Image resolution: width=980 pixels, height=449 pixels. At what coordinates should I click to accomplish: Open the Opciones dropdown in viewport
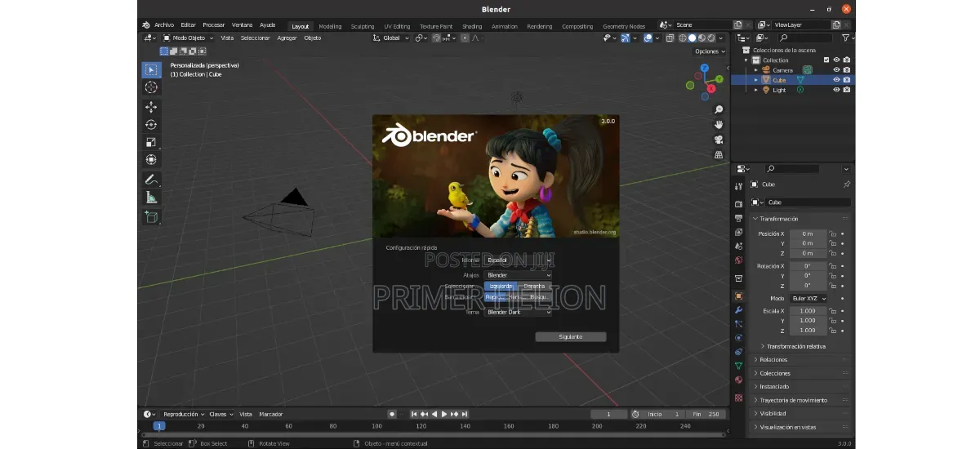[x=710, y=51]
